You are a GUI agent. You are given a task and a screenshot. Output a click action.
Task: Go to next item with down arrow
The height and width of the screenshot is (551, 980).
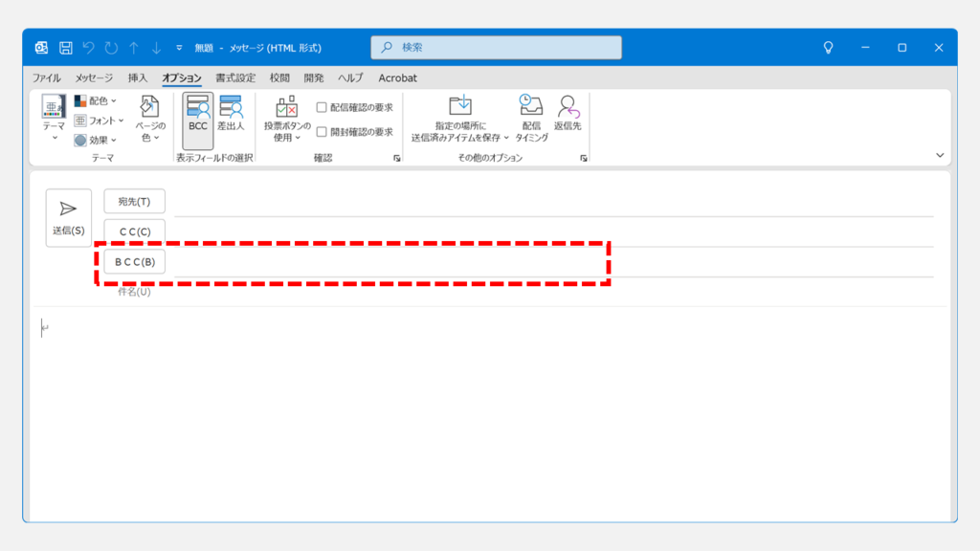[156, 48]
